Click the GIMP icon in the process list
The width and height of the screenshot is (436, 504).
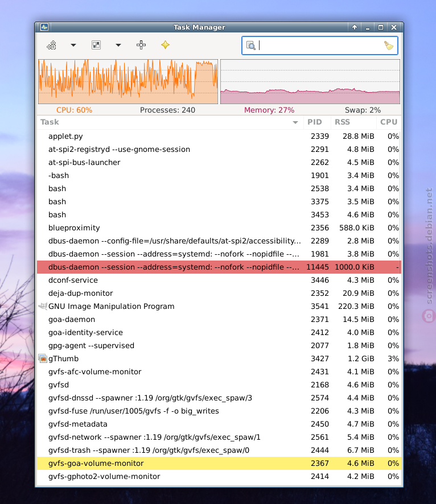tap(43, 306)
